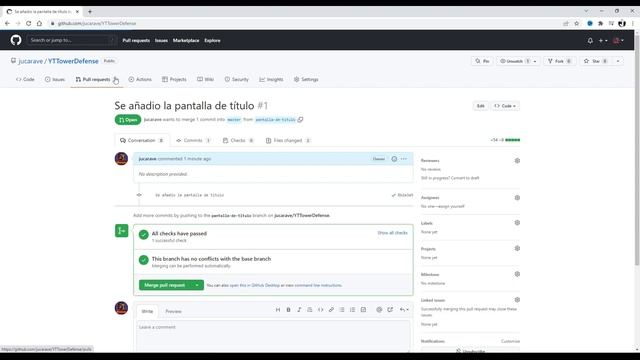640x360 pixels.
Task: Click the Merge pull request button
Action: click(164, 285)
